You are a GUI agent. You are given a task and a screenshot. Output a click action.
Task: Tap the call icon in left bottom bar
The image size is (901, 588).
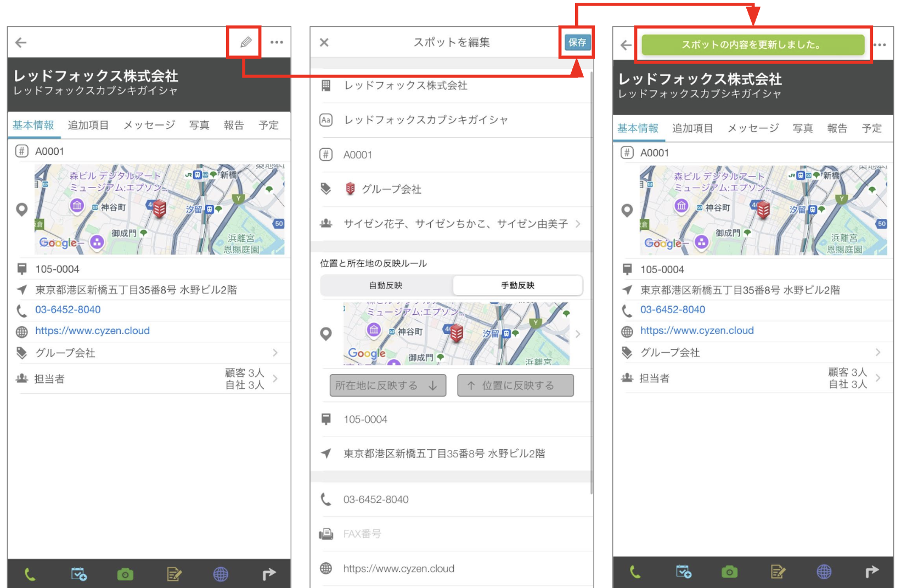30,574
